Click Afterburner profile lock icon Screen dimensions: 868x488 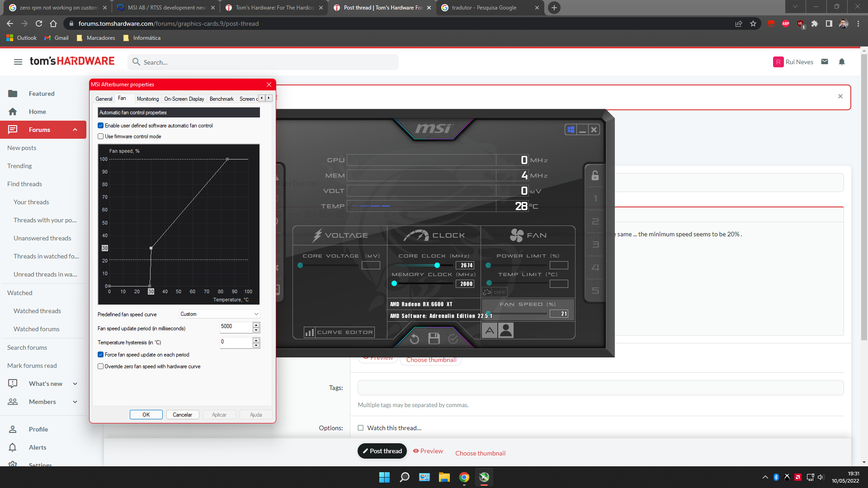click(595, 175)
